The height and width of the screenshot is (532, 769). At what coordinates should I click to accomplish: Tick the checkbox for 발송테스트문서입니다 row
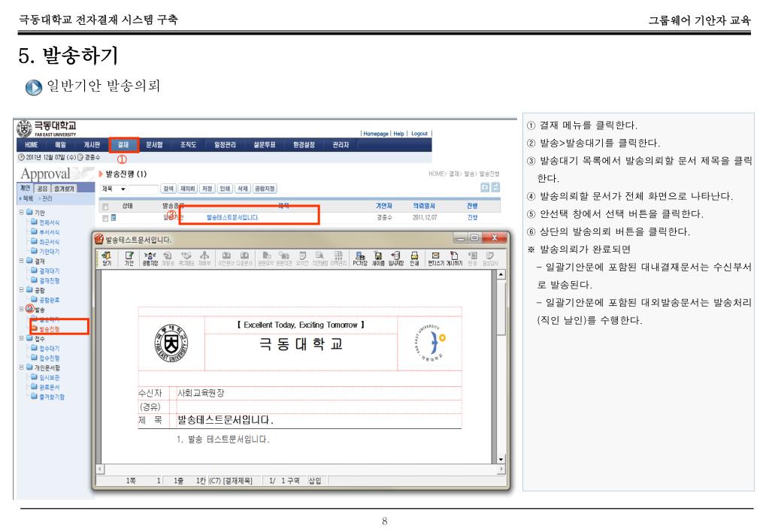pos(105,218)
